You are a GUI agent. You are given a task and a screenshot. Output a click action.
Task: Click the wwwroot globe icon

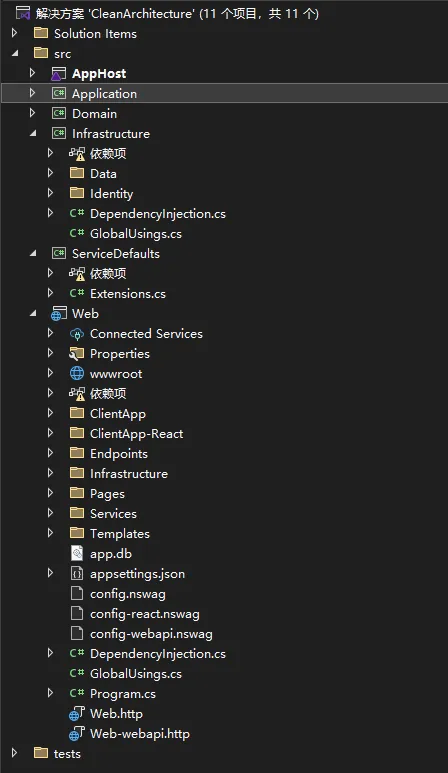pos(77,374)
